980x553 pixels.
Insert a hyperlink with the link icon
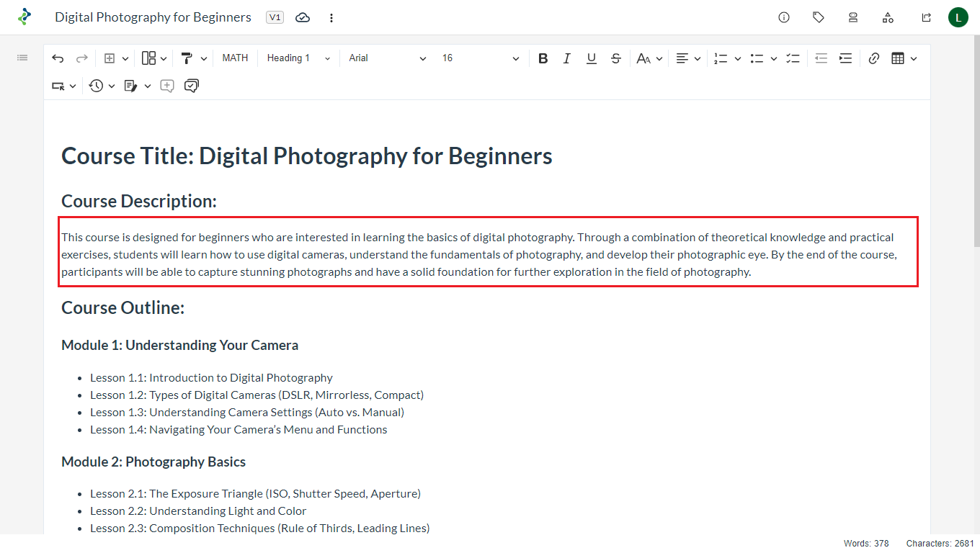(x=874, y=58)
